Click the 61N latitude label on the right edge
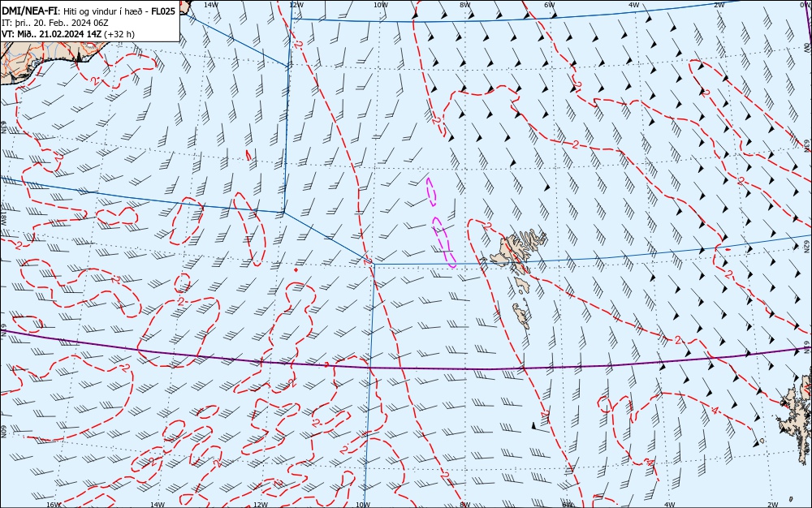Viewport: 812px width, 508px height. [x=807, y=346]
